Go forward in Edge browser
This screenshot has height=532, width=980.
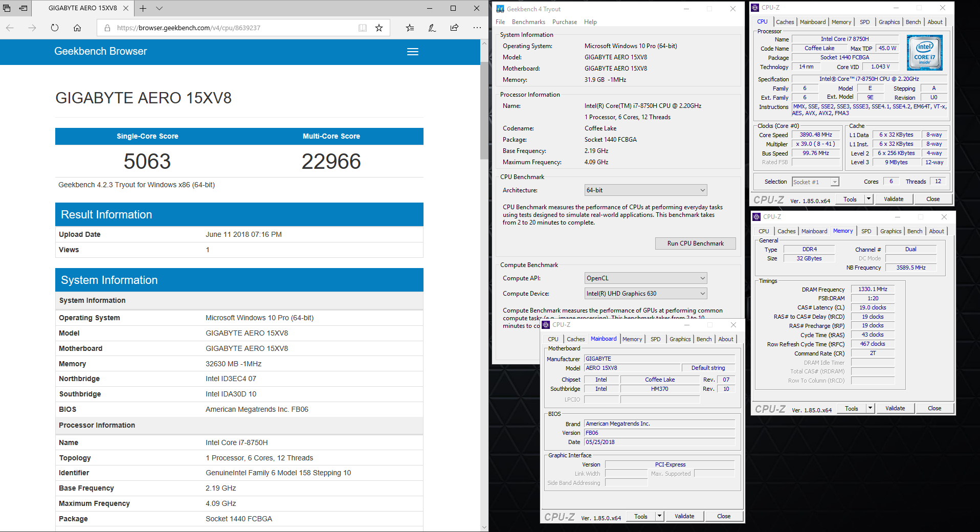[32, 28]
